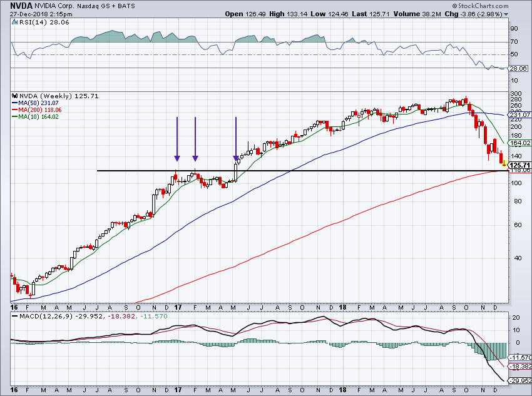Screen dimensions: 532x396
Task: Click the RSI panel icon beside RSI(14)
Action: coord(14,23)
